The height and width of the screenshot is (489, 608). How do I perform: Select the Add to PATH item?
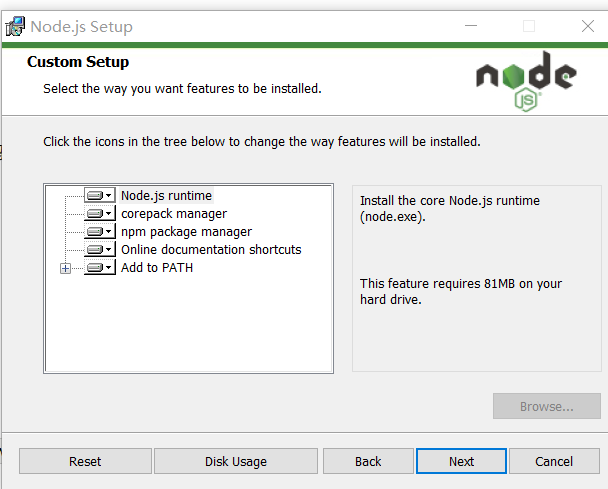coord(157,268)
